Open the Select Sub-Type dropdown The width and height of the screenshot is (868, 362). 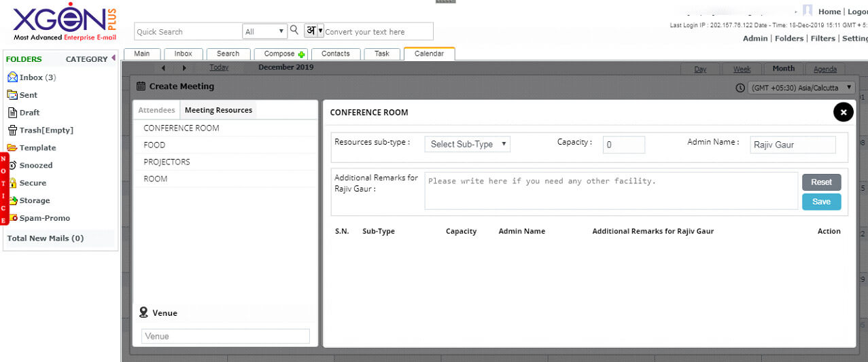click(x=468, y=144)
